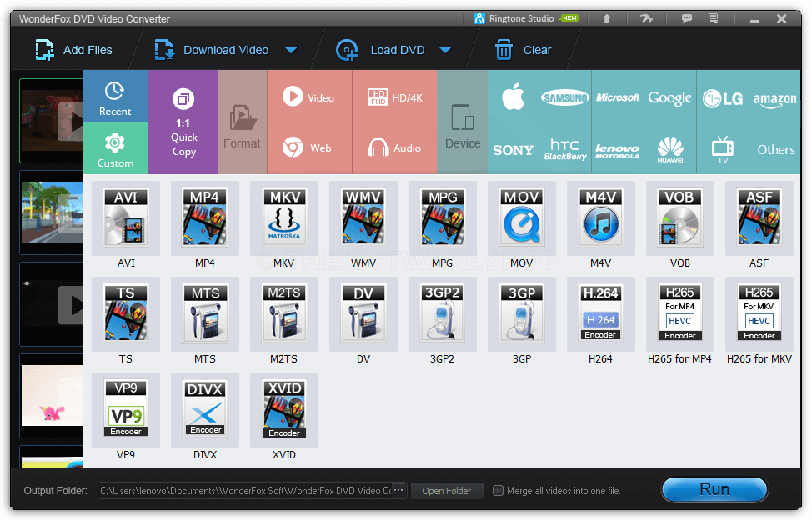Expand the Load DVD dropdown arrow
The height and width of the screenshot is (520, 812).
pos(445,50)
